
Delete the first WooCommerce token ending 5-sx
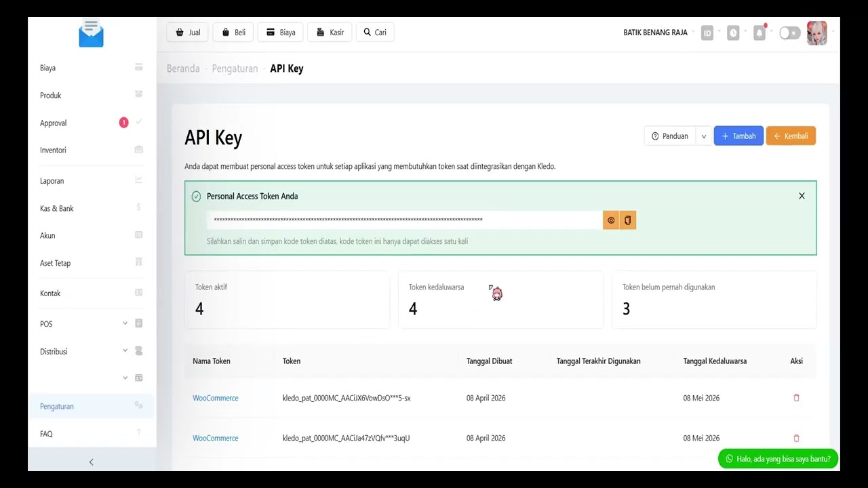coord(796,398)
